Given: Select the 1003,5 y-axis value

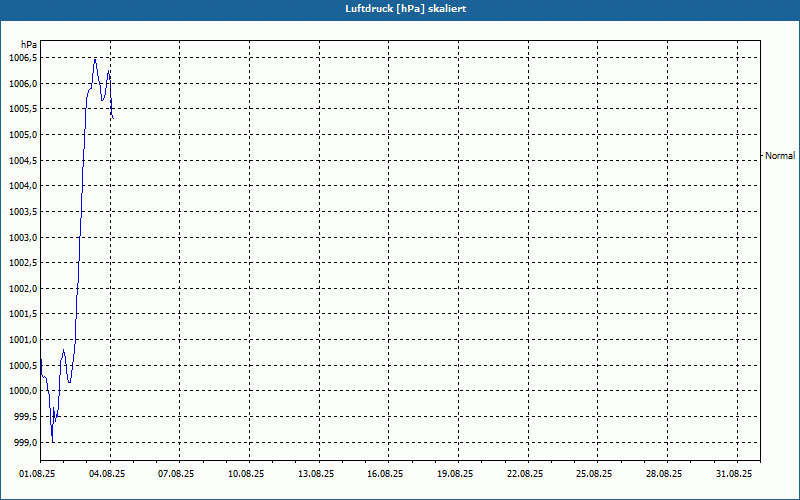Looking at the screenshot, I should coord(23,211).
